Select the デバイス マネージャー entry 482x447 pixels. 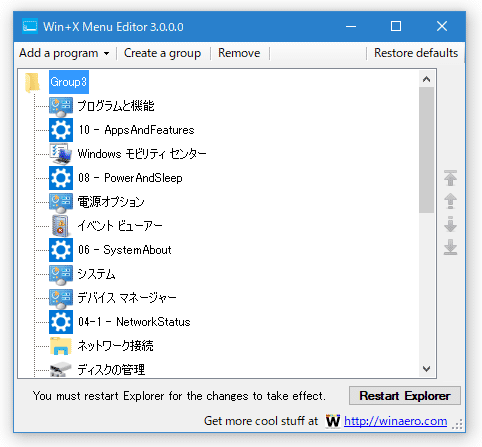[x=127, y=298]
